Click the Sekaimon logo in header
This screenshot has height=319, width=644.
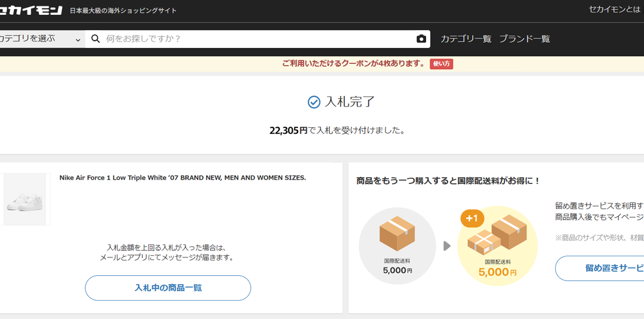pyautogui.click(x=31, y=10)
